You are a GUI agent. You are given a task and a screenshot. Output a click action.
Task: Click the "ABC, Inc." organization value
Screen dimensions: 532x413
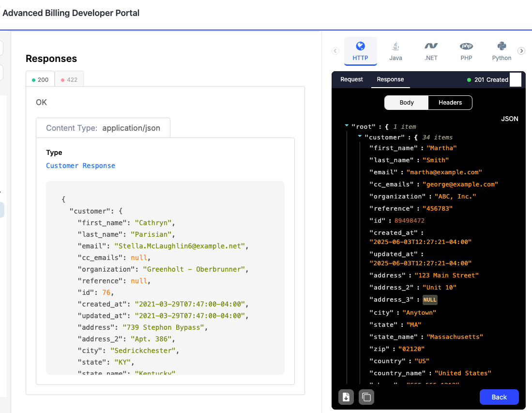coord(456,197)
